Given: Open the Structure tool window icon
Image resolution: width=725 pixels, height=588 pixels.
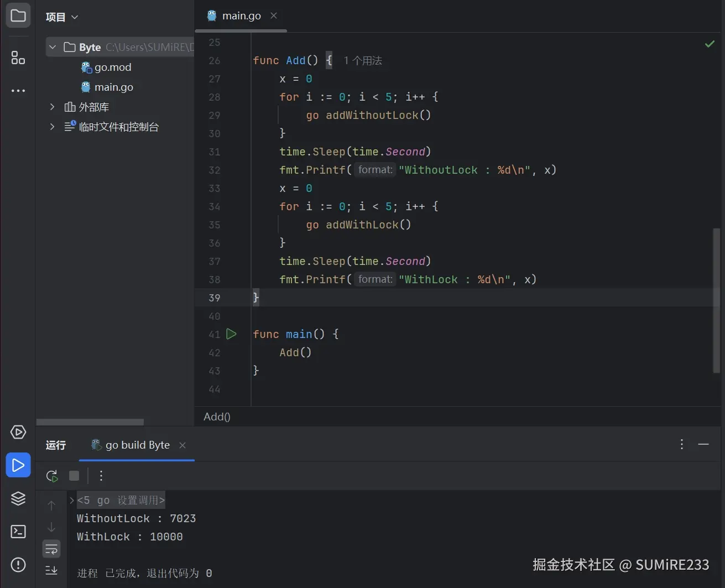Looking at the screenshot, I should click(18, 58).
